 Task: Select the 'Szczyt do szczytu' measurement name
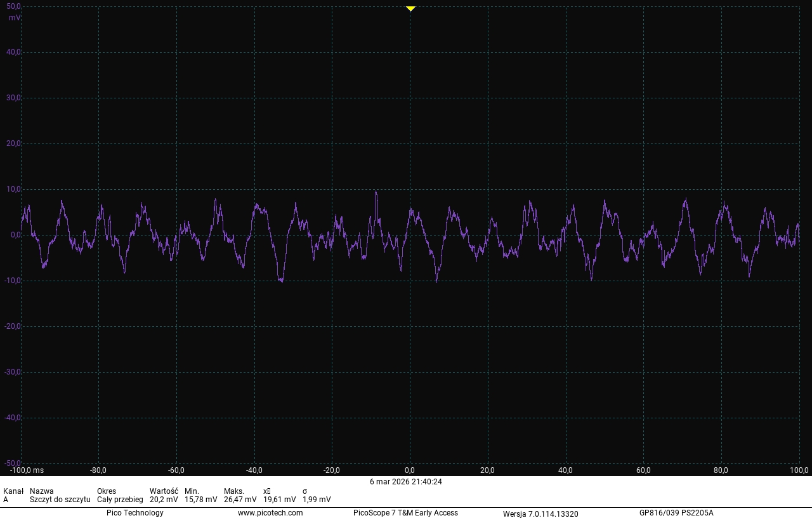[x=60, y=500]
